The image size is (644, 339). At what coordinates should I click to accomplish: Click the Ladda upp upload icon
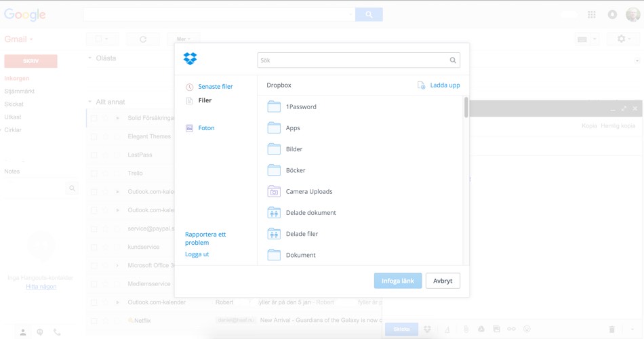[x=422, y=85]
